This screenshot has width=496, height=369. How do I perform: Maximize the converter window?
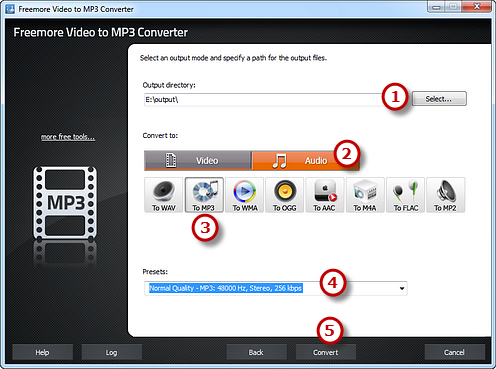[x=454, y=7]
